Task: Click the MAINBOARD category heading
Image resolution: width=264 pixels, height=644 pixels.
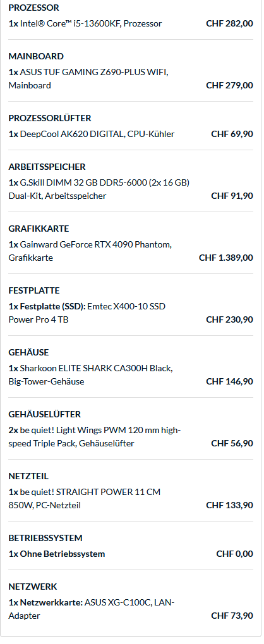Action: 36,56
